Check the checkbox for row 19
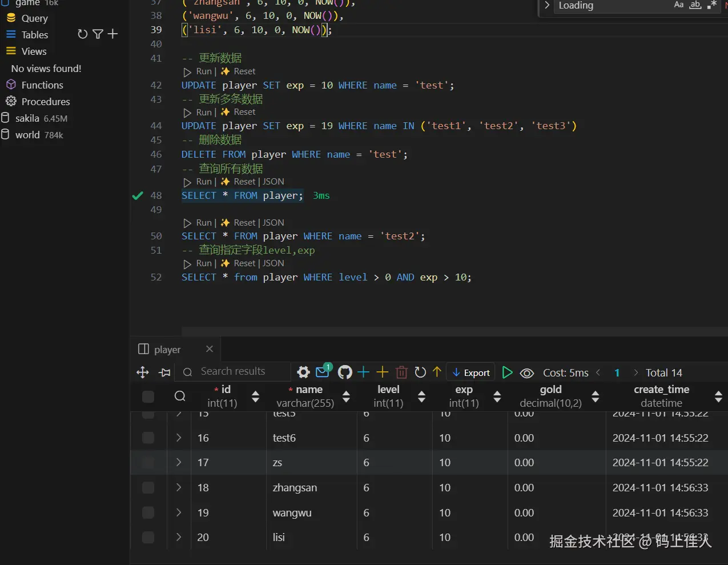Viewport: 728px width, 565px height. click(x=148, y=512)
